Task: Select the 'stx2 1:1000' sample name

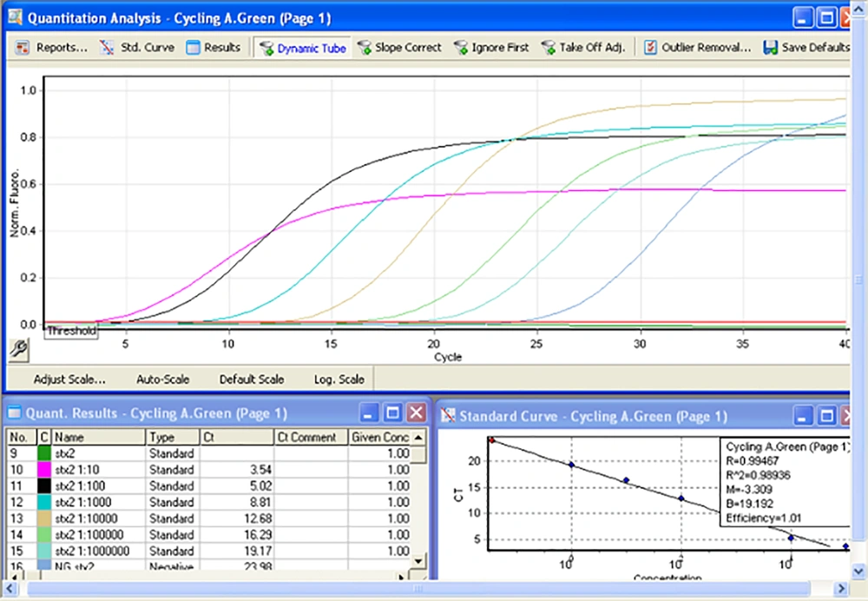Action: pos(83,502)
